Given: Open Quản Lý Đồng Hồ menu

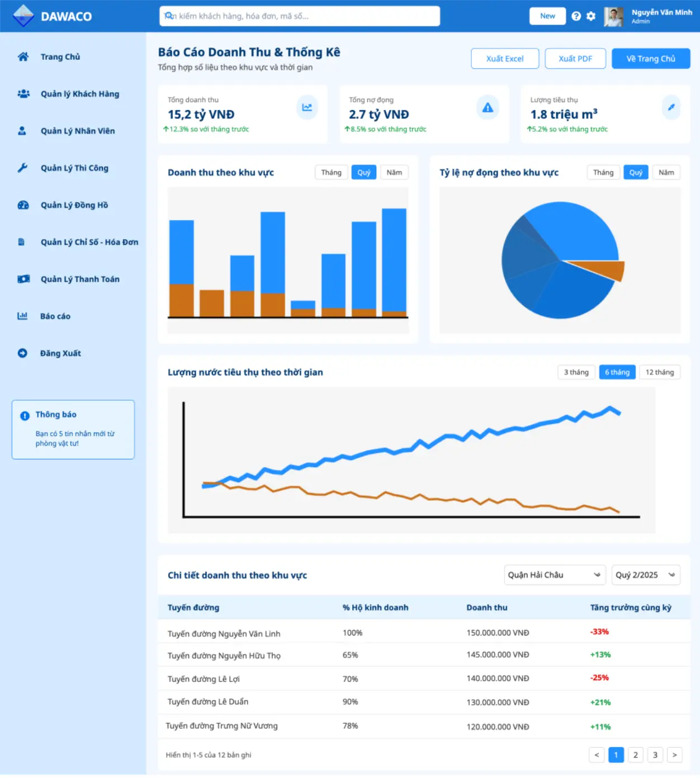Looking at the screenshot, I should (74, 205).
